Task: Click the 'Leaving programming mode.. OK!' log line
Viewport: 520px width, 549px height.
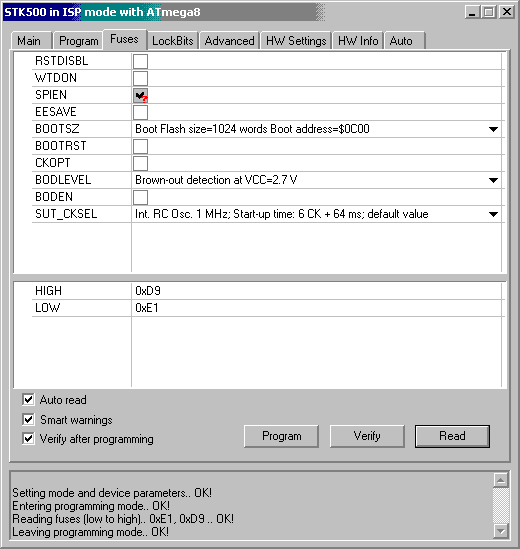Action: pyautogui.click(x=90, y=532)
